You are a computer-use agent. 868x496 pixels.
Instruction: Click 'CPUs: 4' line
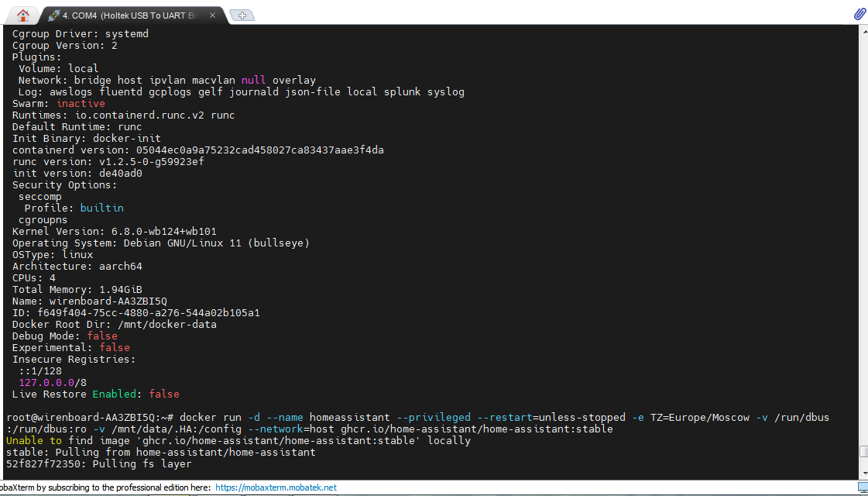point(34,278)
